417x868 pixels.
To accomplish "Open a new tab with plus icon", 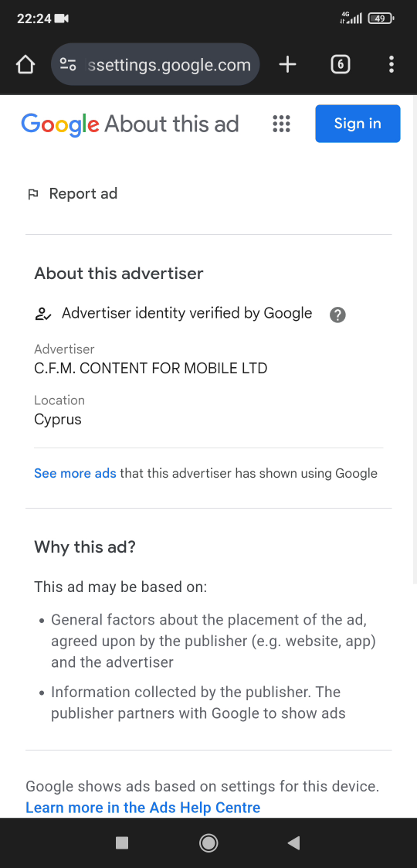I will click(287, 65).
